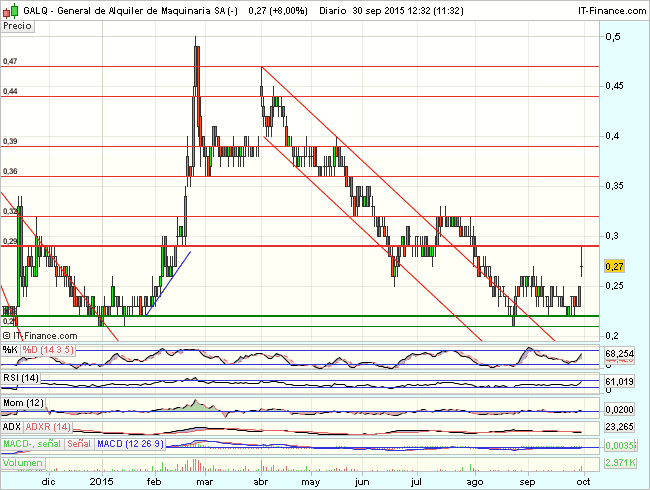This screenshot has height=490, width=650.
Task: Click the oct month label on time axis
Action: 583,482
